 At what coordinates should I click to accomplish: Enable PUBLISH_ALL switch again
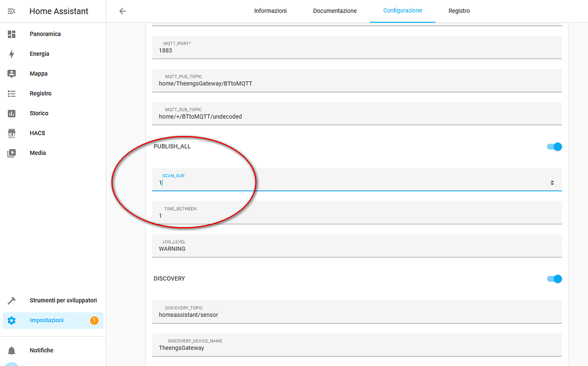pyautogui.click(x=553, y=146)
